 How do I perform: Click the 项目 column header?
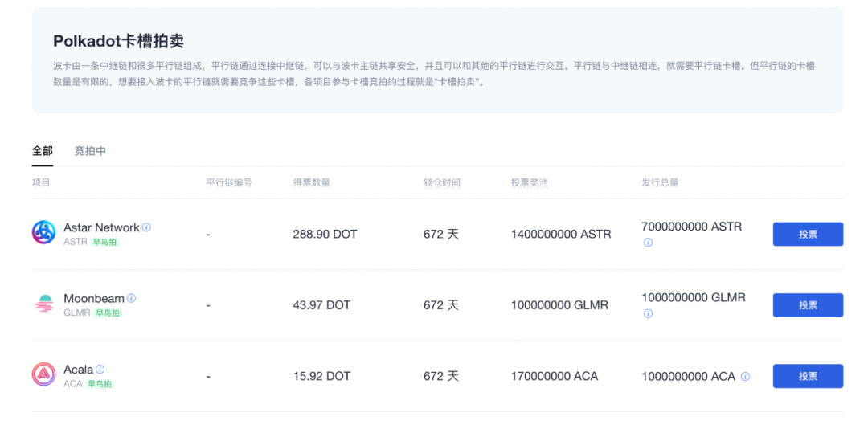(x=41, y=182)
